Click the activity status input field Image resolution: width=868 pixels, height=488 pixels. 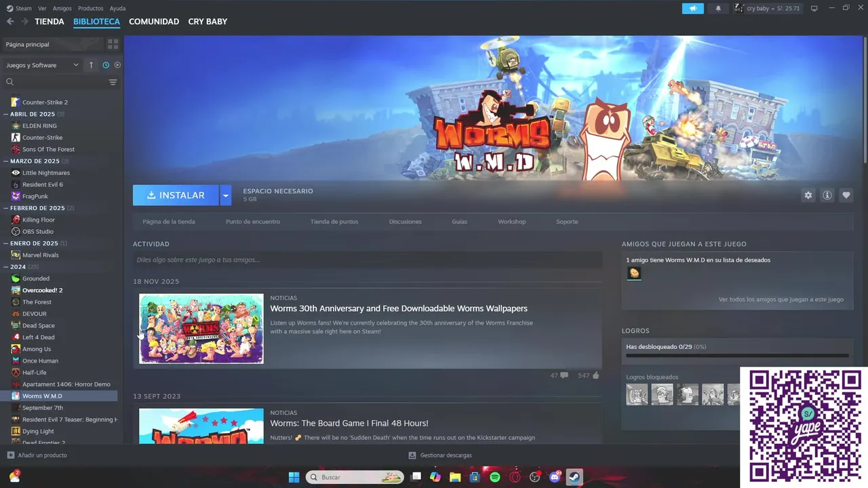click(x=368, y=260)
